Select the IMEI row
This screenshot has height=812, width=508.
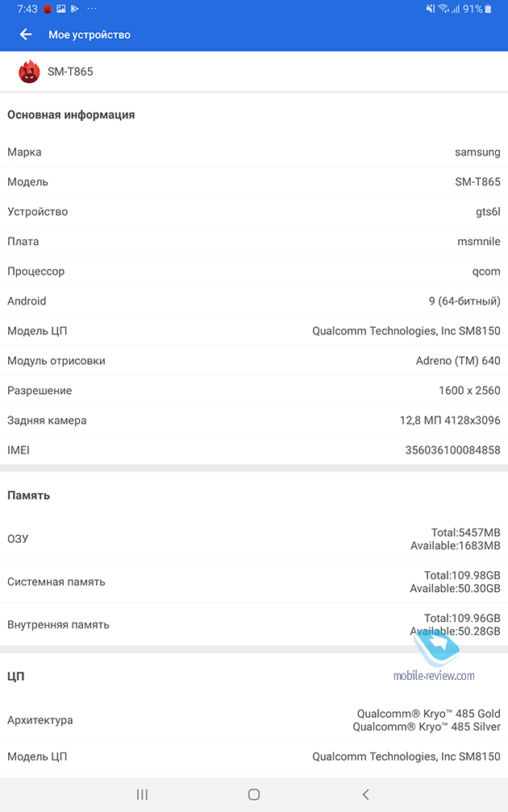pyautogui.click(x=254, y=450)
